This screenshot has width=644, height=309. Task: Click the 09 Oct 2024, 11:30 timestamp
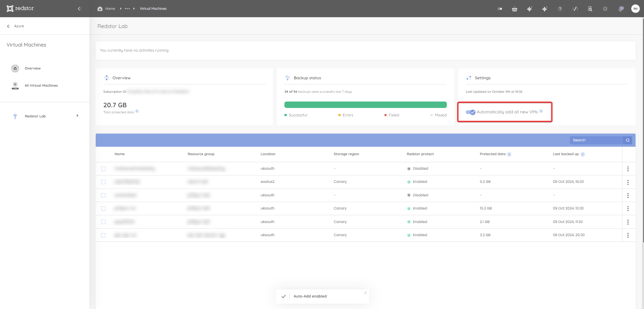pos(568,222)
